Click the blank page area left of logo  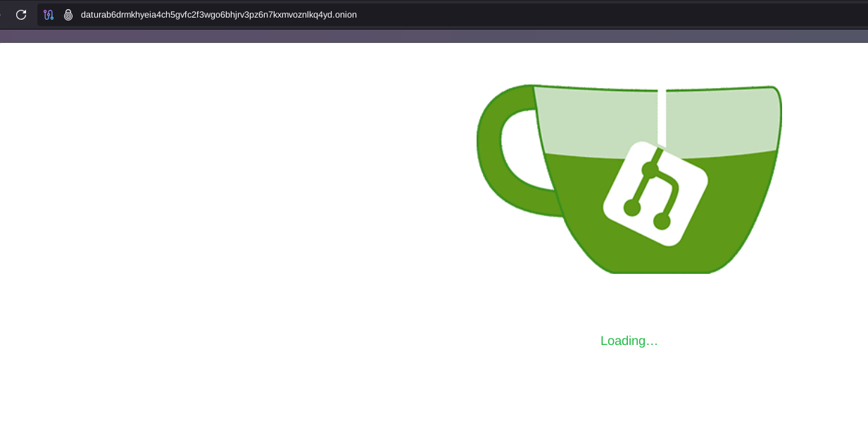[x=211, y=211]
